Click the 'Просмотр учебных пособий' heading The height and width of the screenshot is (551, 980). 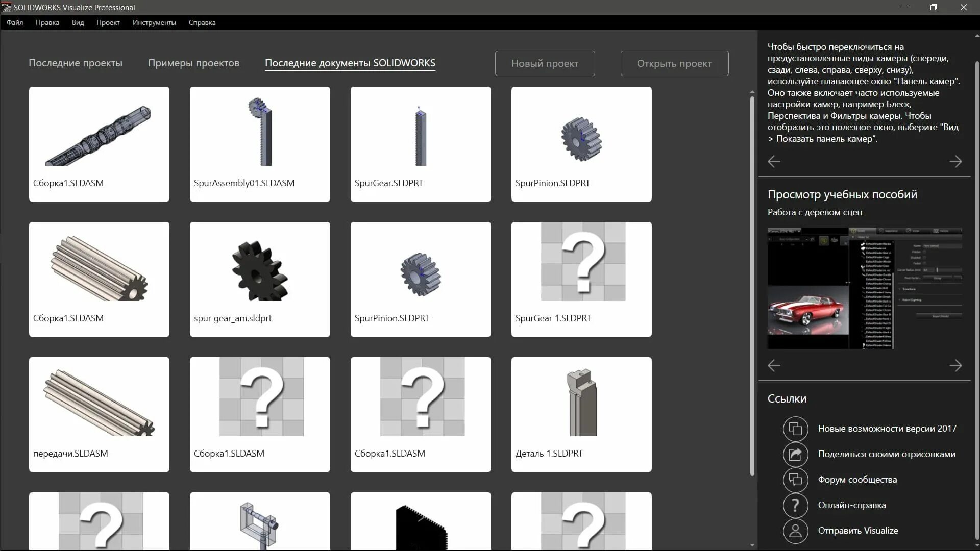point(842,194)
